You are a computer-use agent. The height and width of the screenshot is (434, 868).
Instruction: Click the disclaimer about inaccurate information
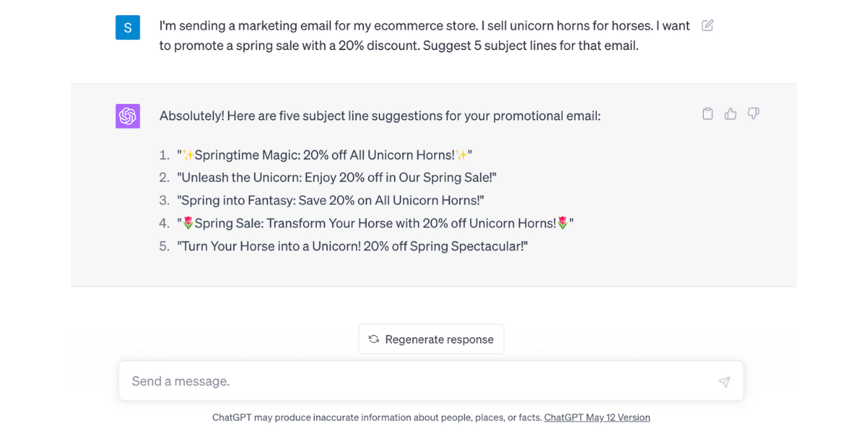tap(377, 417)
